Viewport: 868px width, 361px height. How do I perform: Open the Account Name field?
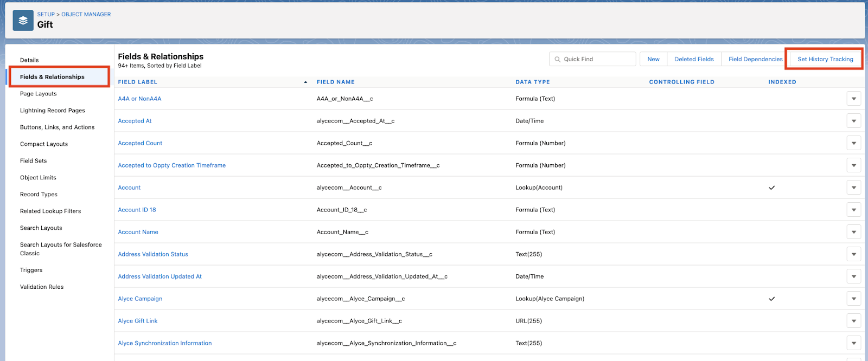click(x=138, y=232)
